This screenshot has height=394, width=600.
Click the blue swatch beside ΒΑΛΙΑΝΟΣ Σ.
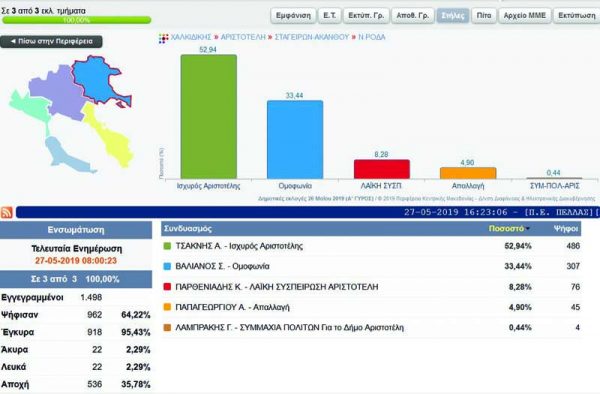(167, 266)
